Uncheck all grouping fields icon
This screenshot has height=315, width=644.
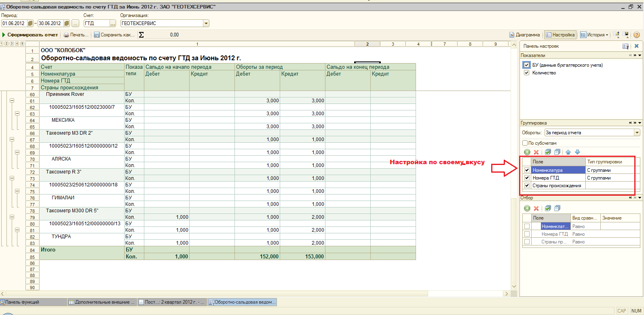[557, 152]
